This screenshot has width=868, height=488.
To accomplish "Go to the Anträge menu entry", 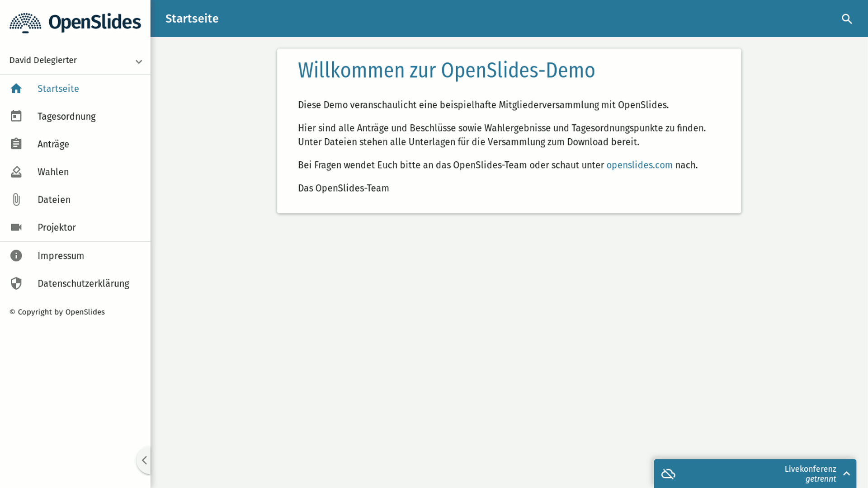I will (x=53, y=145).
